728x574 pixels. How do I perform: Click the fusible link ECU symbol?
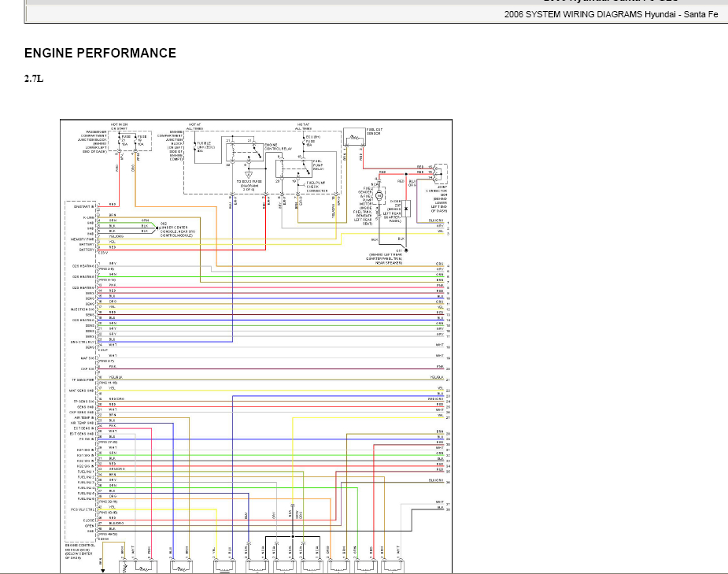click(195, 146)
